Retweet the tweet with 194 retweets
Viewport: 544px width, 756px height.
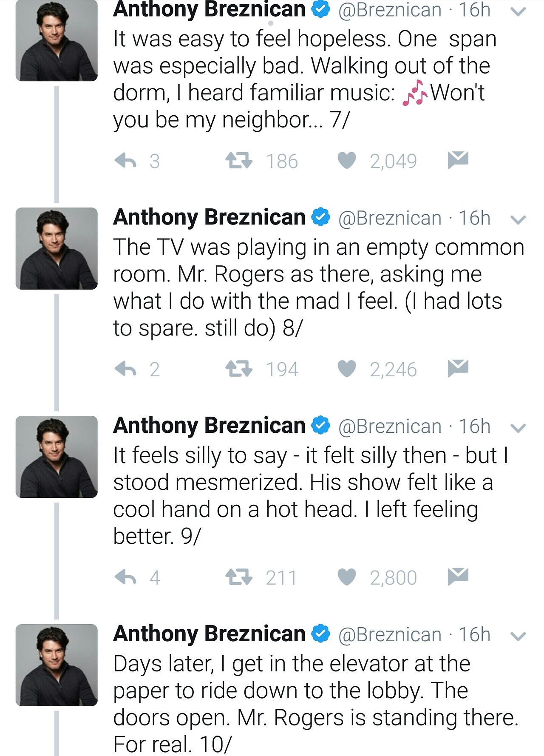click(238, 369)
